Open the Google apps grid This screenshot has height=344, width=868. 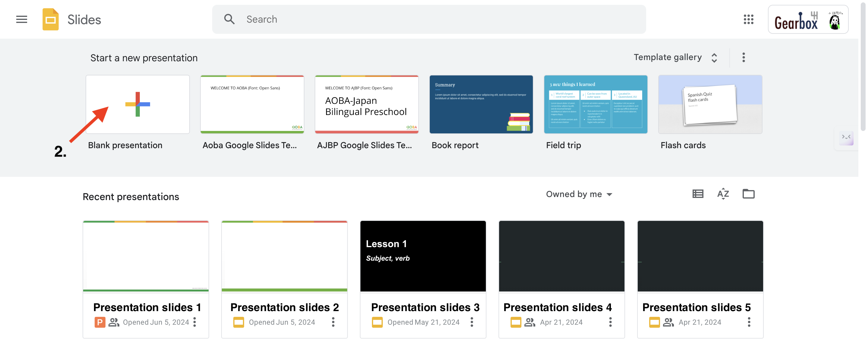click(748, 19)
